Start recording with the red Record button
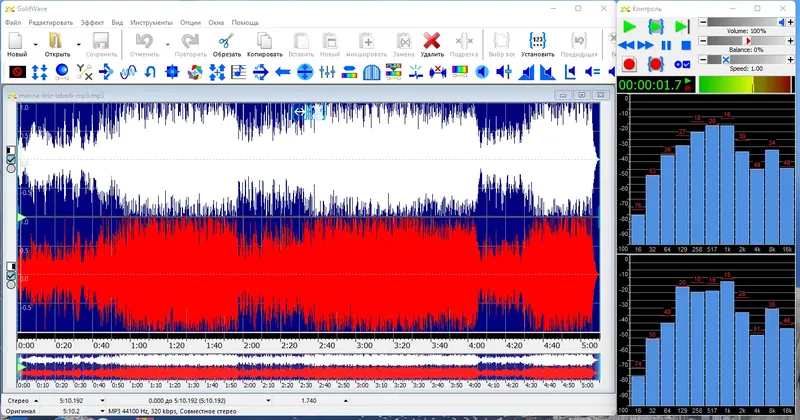Viewport: 800px width, 420px height. 629,64
